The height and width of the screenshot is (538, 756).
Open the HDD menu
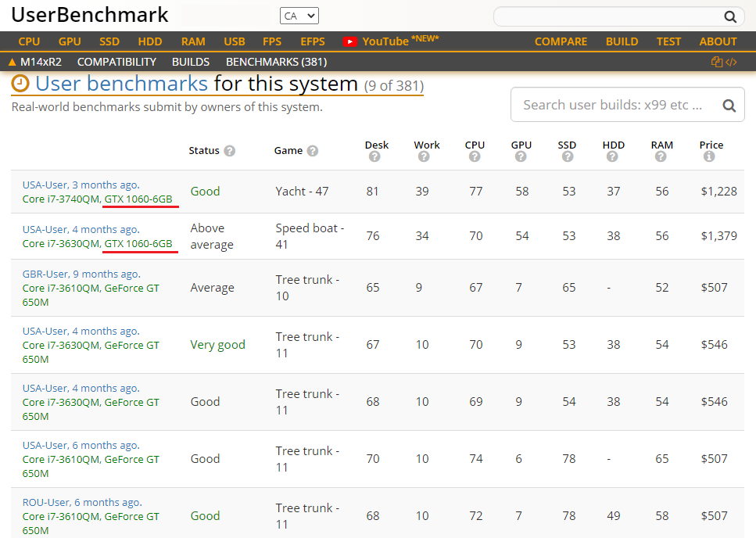[150, 42]
